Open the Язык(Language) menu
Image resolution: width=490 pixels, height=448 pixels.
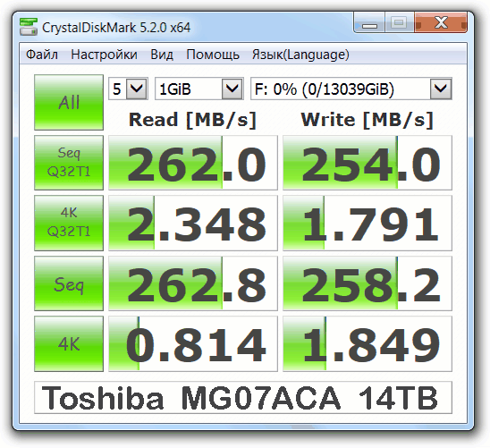[x=300, y=55]
